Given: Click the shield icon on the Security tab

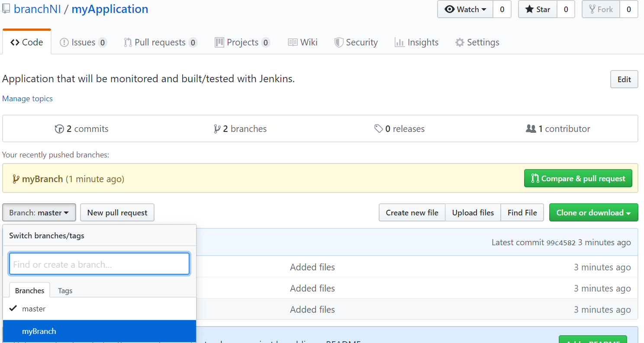Looking at the screenshot, I should point(338,42).
